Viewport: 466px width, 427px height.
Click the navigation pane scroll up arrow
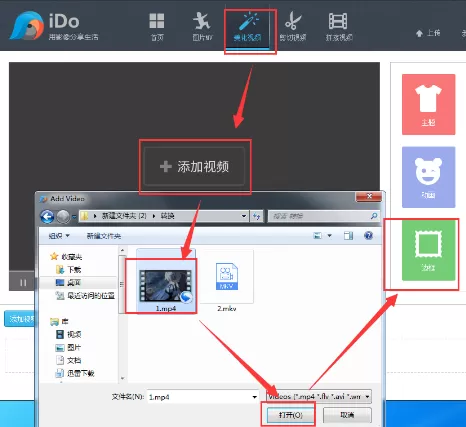click(x=122, y=250)
